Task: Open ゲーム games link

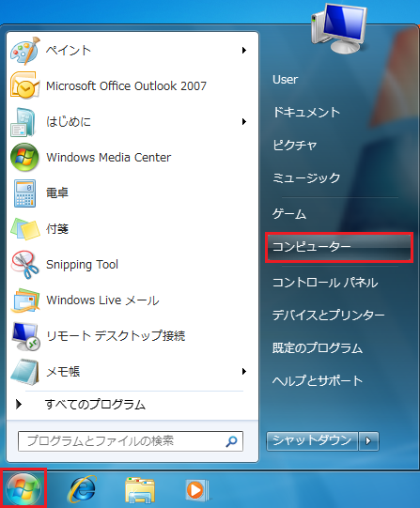Action: point(289,214)
